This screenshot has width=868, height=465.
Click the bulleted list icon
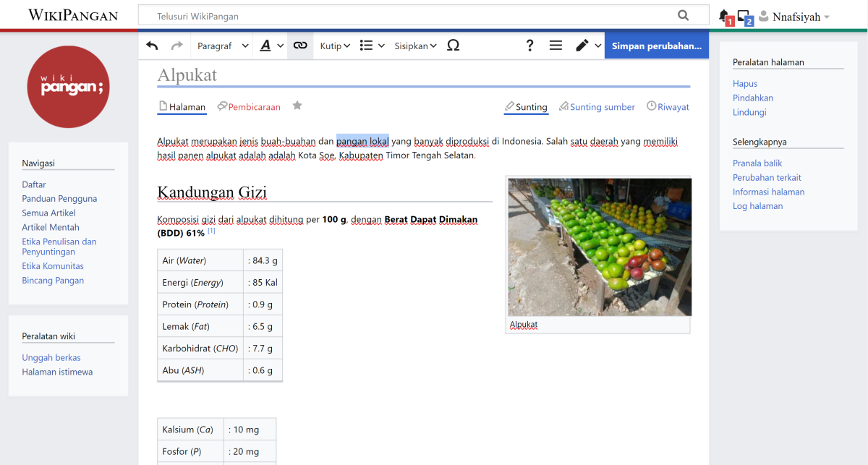367,45
